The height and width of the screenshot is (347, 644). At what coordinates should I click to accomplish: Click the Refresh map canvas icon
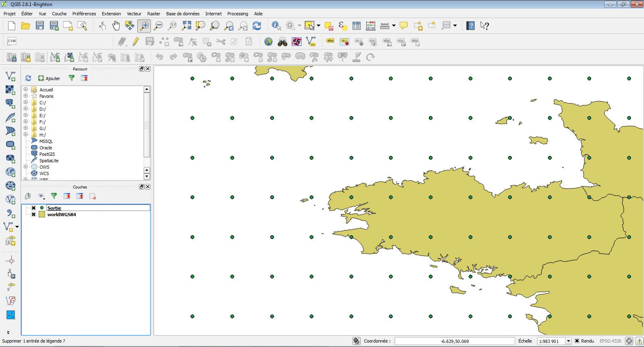[257, 26]
